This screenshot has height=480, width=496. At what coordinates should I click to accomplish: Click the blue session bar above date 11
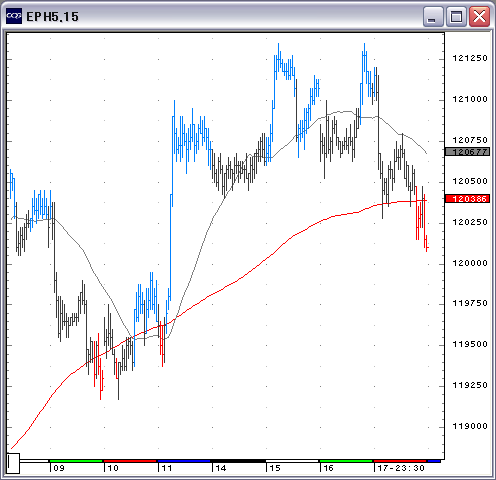[x=184, y=461]
